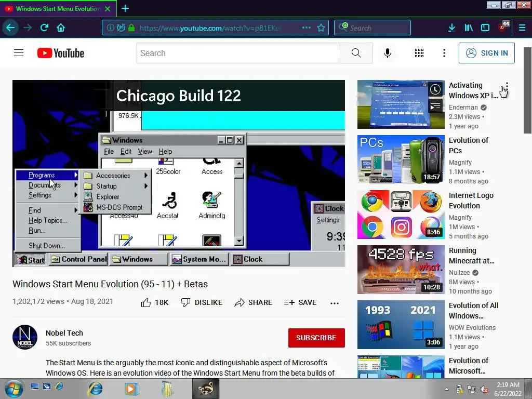Open Evolution of PCs video thumbnail
The width and height of the screenshot is (532, 399).
pyautogui.click(x=401, y=159)
